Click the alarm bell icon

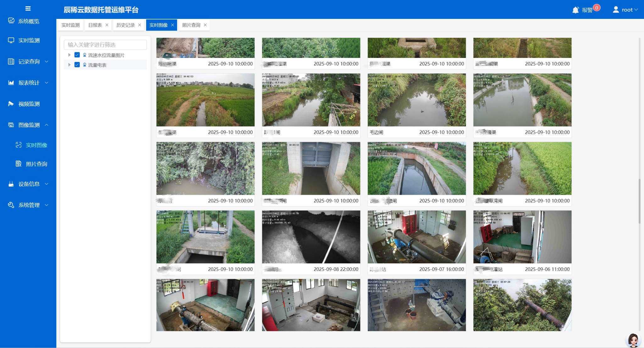575,10
